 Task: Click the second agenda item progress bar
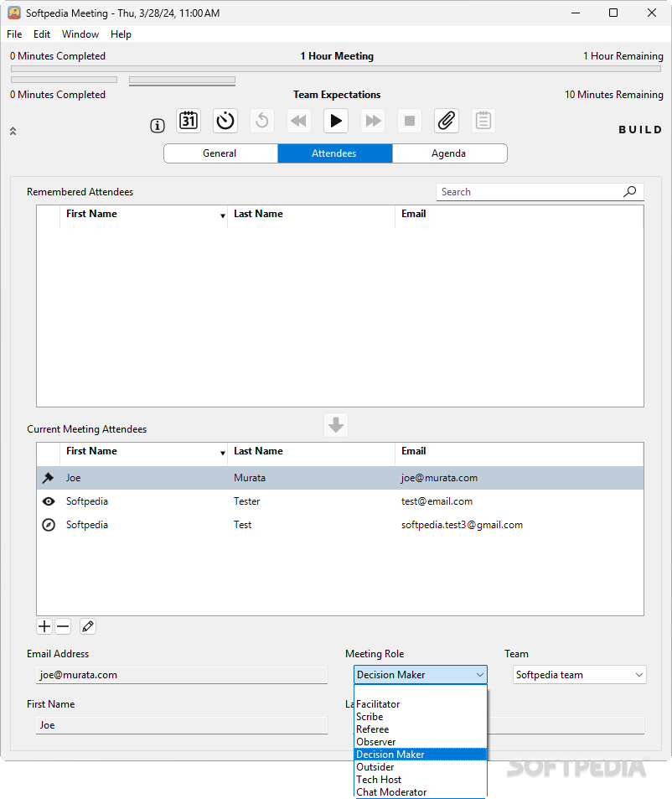[183, 80]
